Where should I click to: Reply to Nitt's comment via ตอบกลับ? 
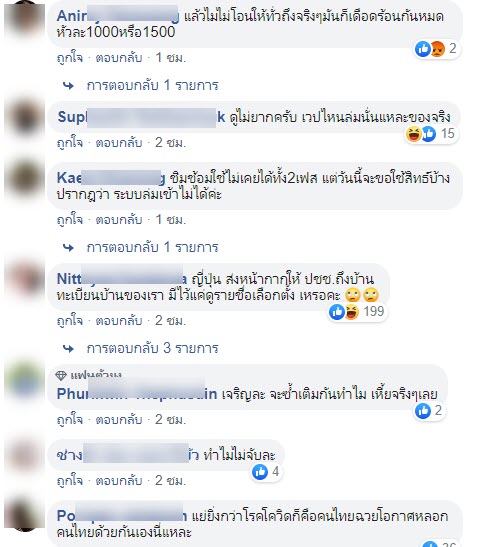click(119, 320)
